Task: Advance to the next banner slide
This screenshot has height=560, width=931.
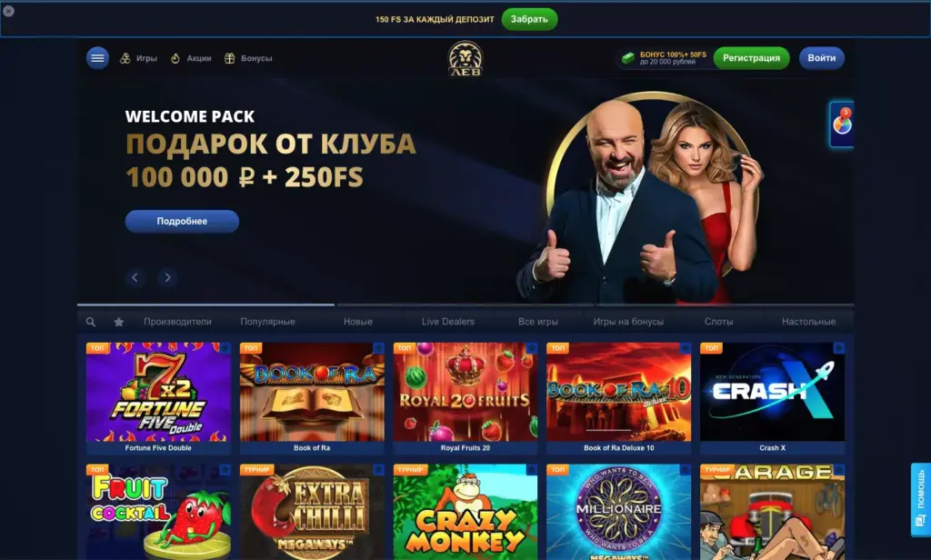Action: point(167,277)
